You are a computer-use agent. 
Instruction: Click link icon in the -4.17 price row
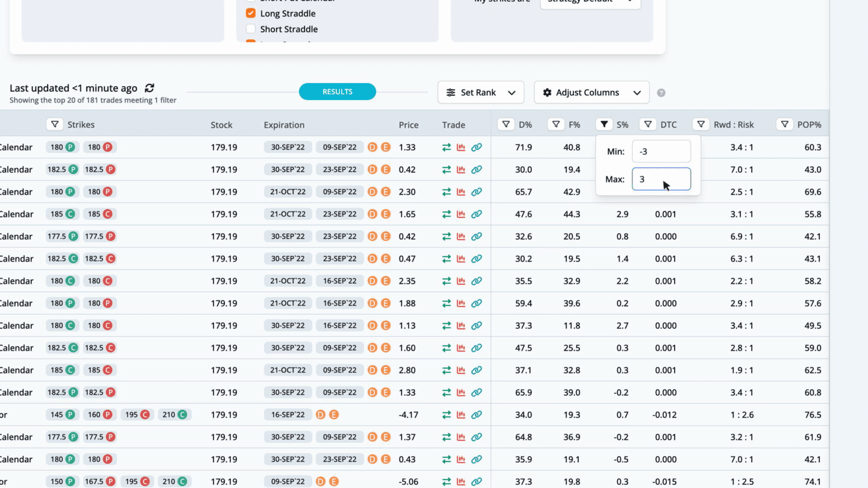[x=477, y=415]
